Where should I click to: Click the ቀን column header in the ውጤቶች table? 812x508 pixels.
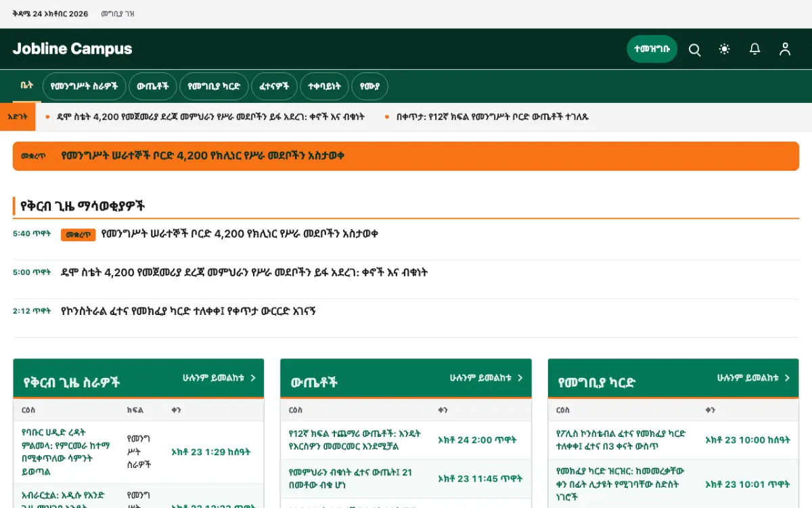[x=443, y=410]
